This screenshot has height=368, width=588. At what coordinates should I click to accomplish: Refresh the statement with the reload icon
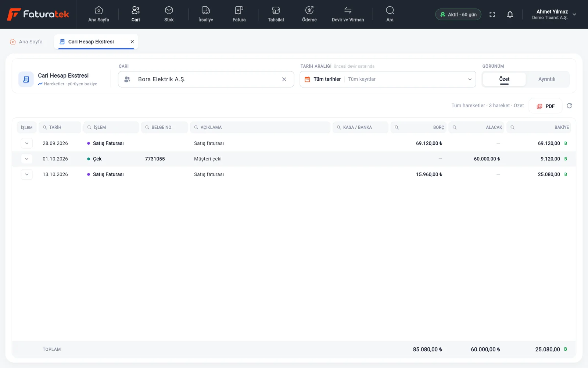pos(569,106)
